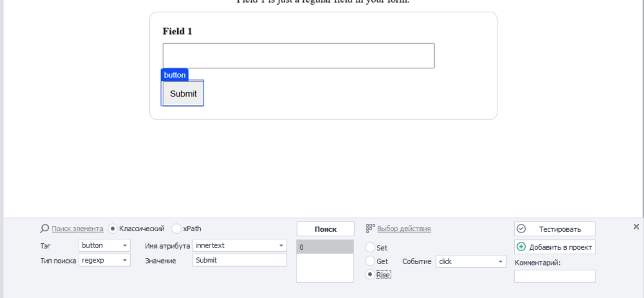
Task: Select result 0 in the search list
Action: [x=325, y=247]
